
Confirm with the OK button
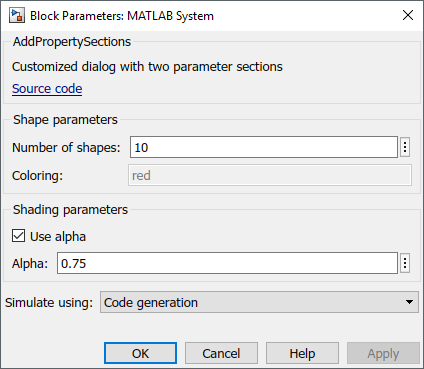[140, 353]
